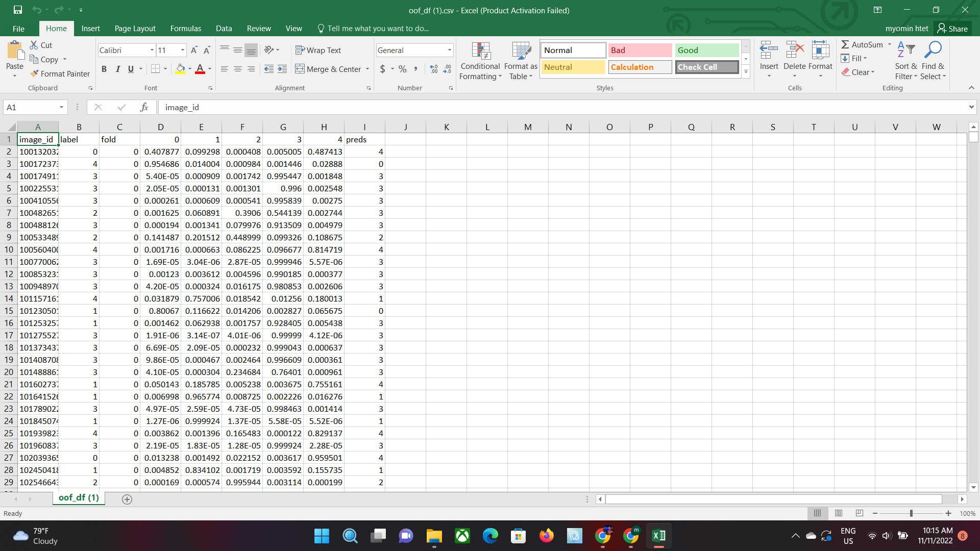980x551 pixels.
Task: Click the AutoSum icon
Action: (846, 45)
